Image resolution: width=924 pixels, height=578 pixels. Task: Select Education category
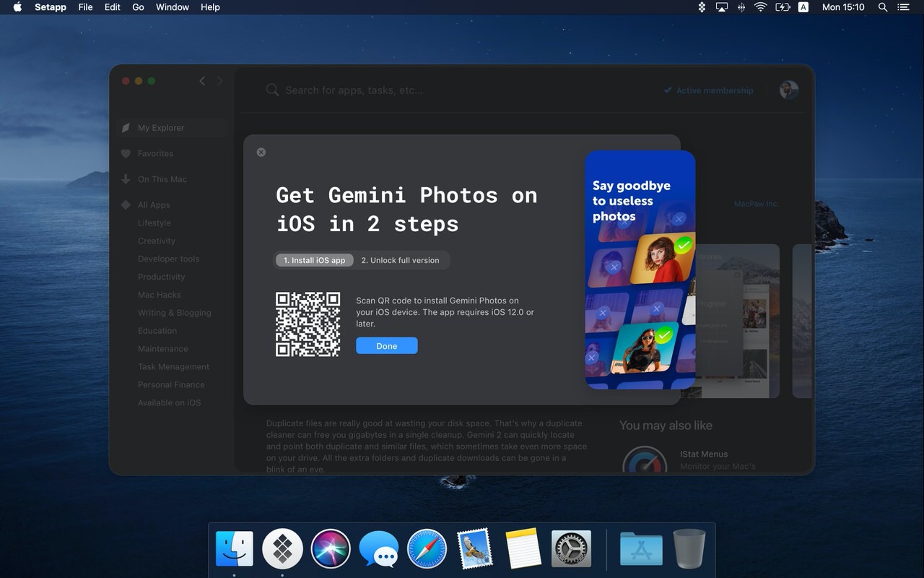157,331
